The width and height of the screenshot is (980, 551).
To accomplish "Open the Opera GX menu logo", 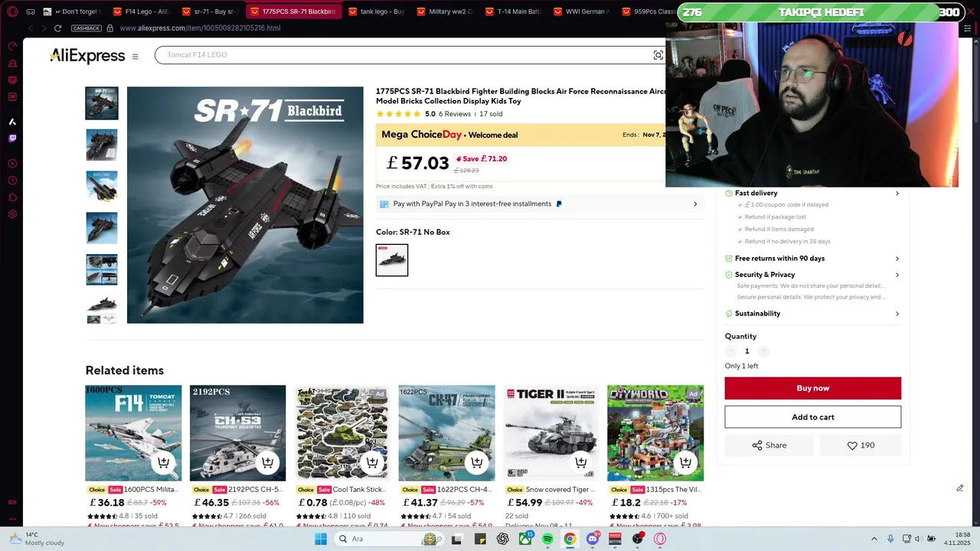I will (x=12, y=11).
